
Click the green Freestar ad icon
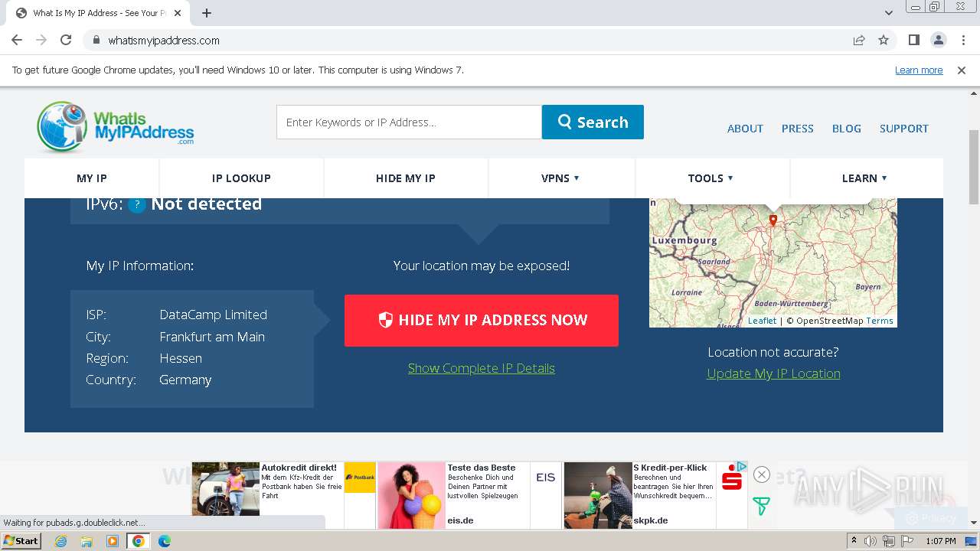[761, 506]
